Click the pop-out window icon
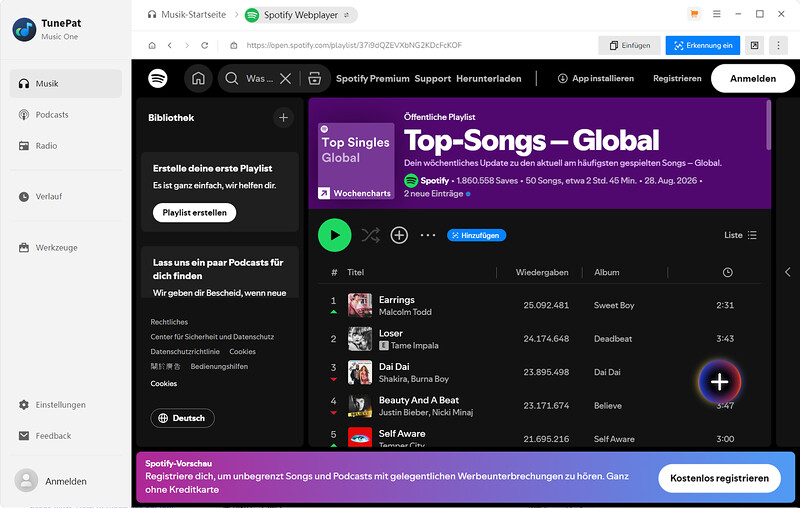This screenshot has height=508, width=800. point(755,45)
